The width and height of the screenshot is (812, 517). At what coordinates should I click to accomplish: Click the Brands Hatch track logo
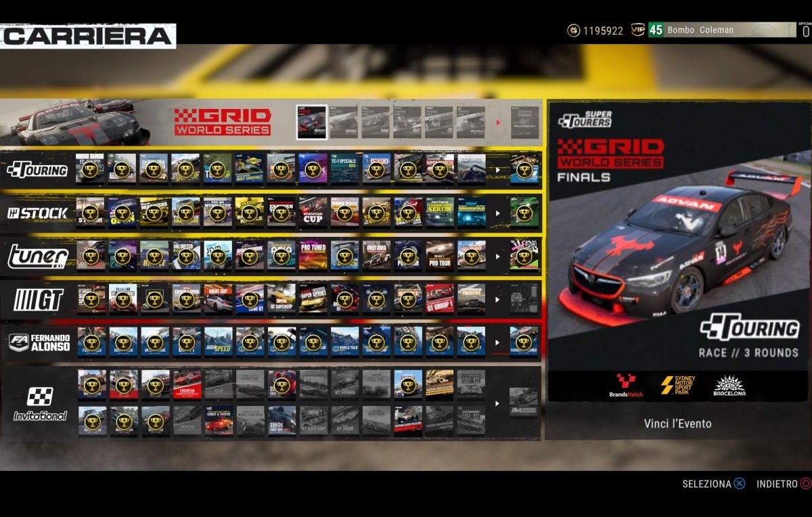pyautogui.click(x=625, y=386)
